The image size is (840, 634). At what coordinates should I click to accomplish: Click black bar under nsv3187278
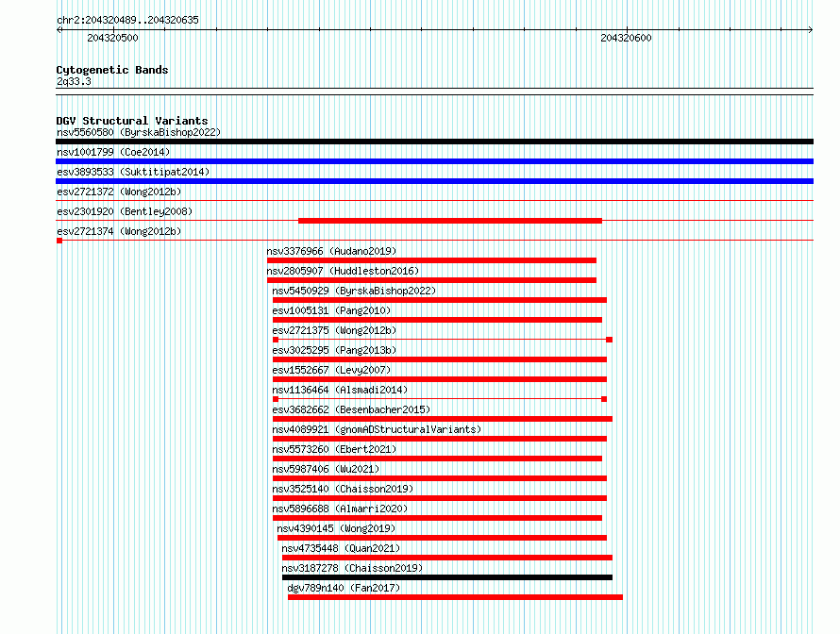coord(447,577)
